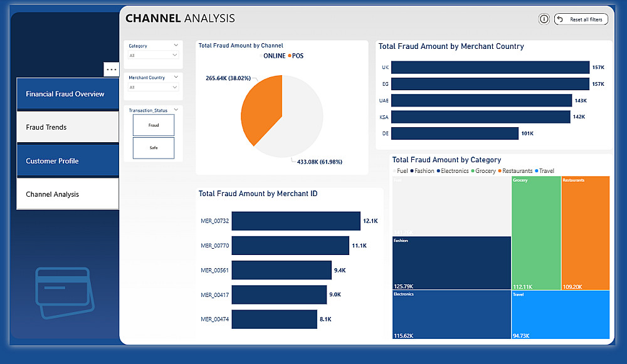Click the Total Fraud Amount by Channel title
The image size is (627, 364).
(x=241, y=46)
